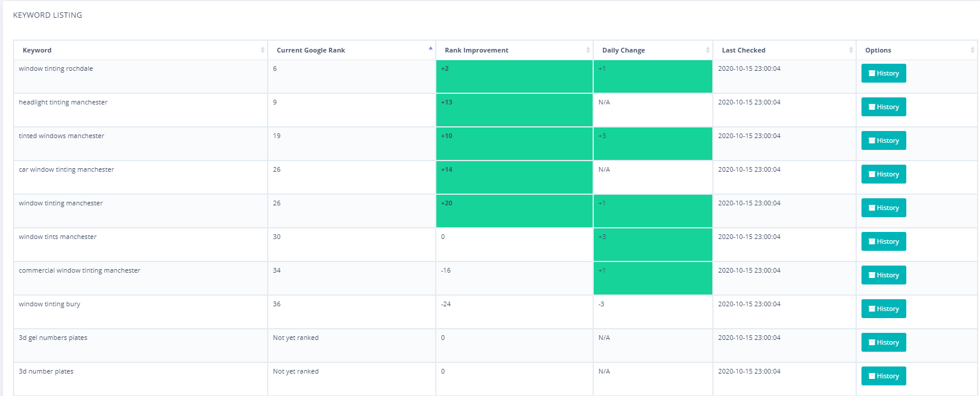Click last checked date for 3d number plates
The image size is (980, 396).
[x=749, y=371]
